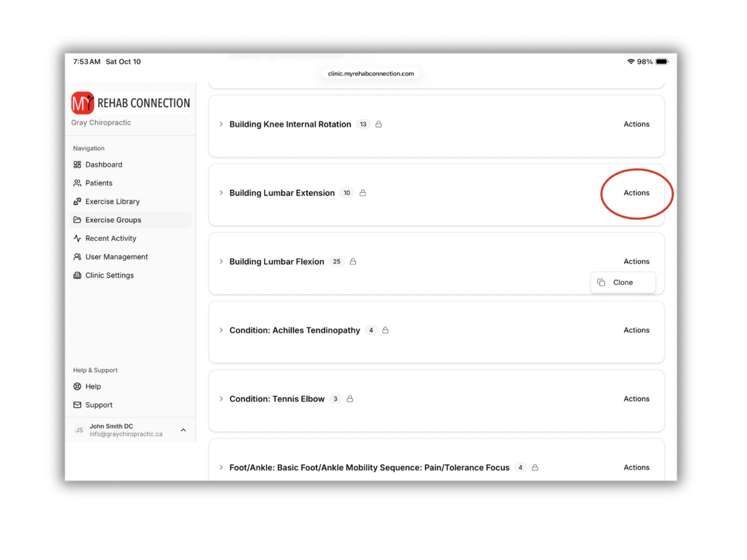Open the Help link
Screen dimensions: 747x560
[93, 386]
